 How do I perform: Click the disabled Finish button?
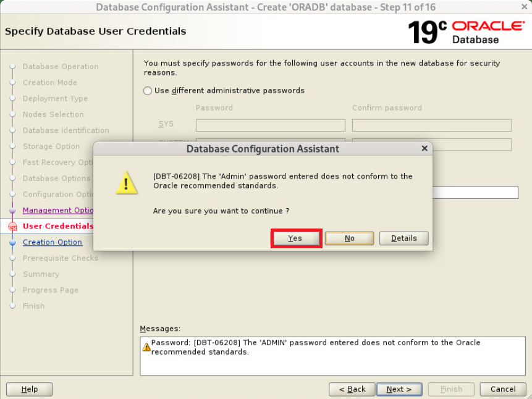tap(451, 389)
